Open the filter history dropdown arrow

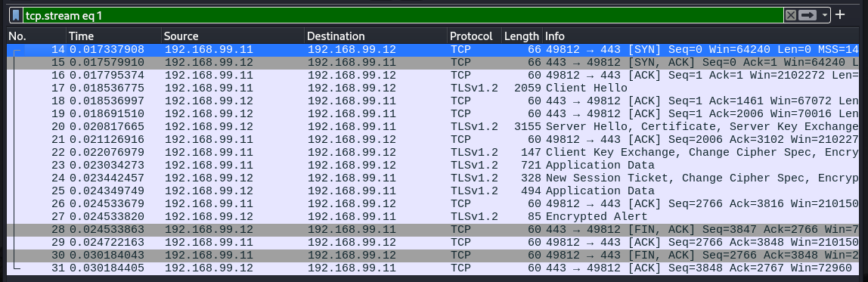click(826, 16)
